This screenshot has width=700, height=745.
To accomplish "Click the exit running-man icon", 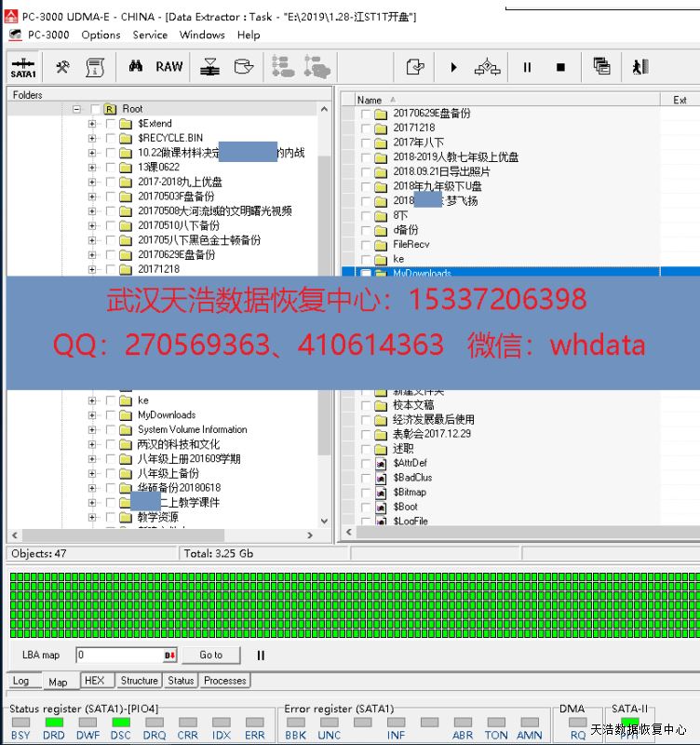I will (x=639, y=67).
